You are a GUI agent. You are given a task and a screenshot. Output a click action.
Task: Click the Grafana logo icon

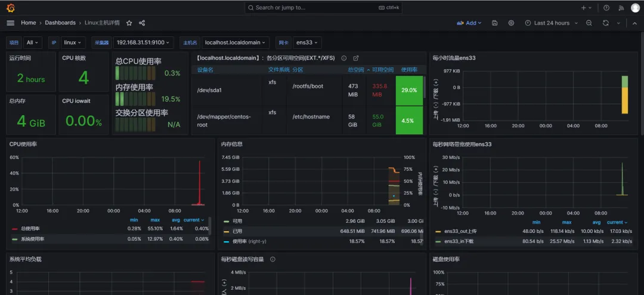pyautogui.click(x=11, y=8)
